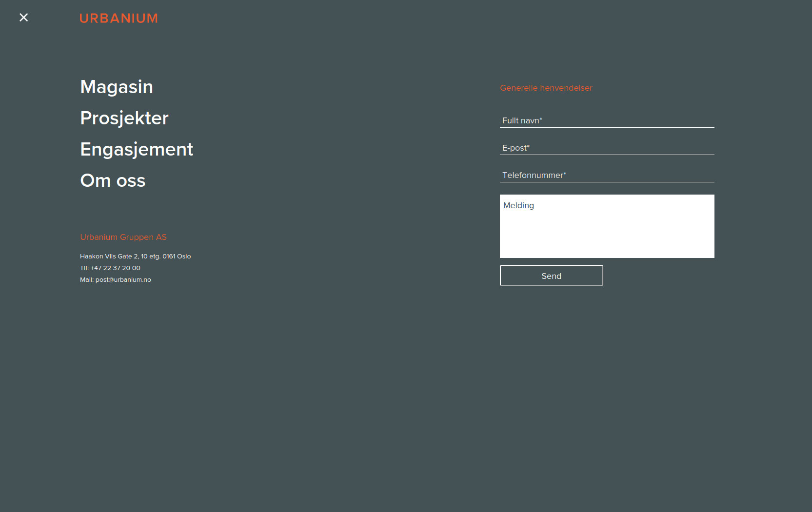The image size is (812, 512).
Task: Click the Generelle henvendelser form heading
Action: (546, 88)
